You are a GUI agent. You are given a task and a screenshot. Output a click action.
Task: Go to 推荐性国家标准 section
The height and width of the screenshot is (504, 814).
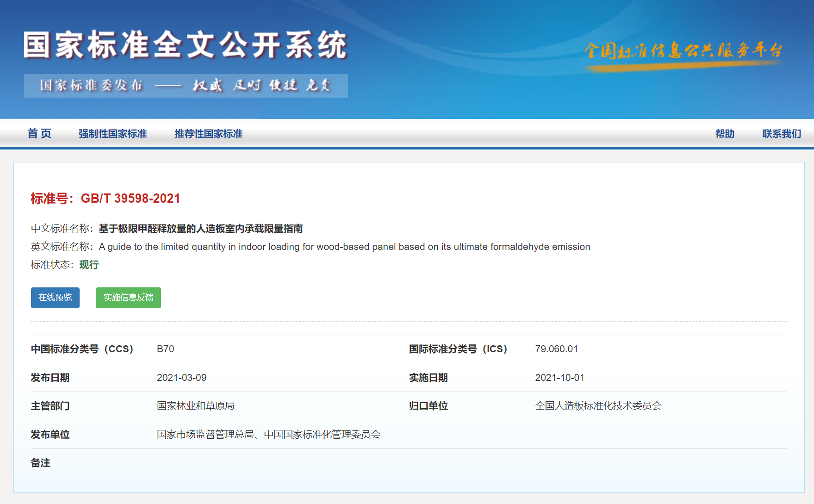point(208,134)
